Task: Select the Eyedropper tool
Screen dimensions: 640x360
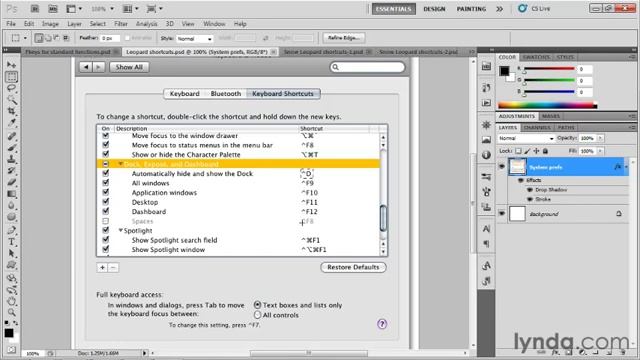Action: [11, 122]
